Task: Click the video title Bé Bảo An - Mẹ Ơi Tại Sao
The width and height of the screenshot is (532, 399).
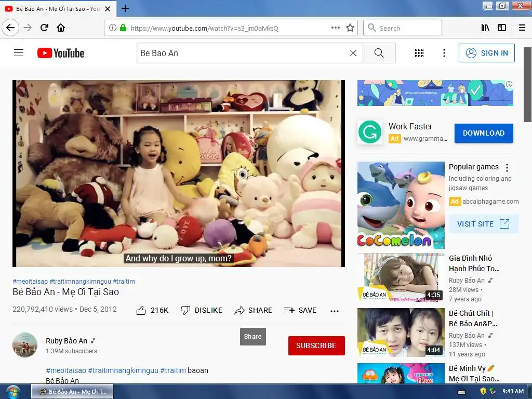Action: click(x=66, y=292)
